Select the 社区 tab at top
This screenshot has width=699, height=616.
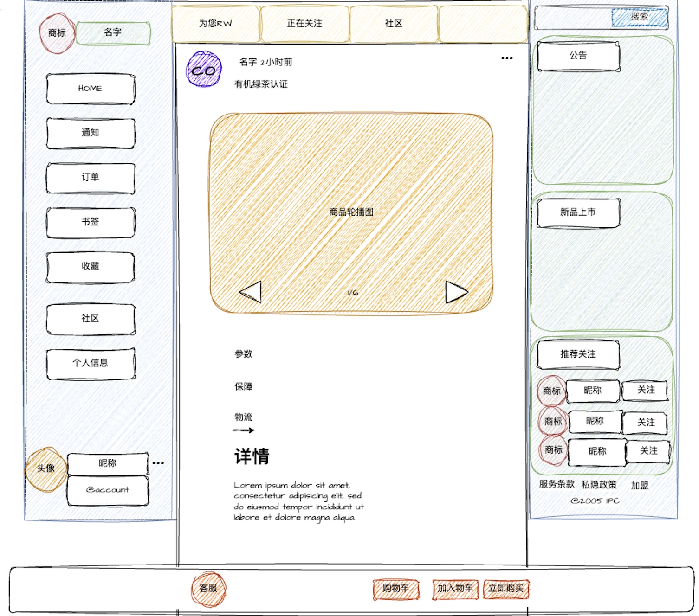coord(394,24)
